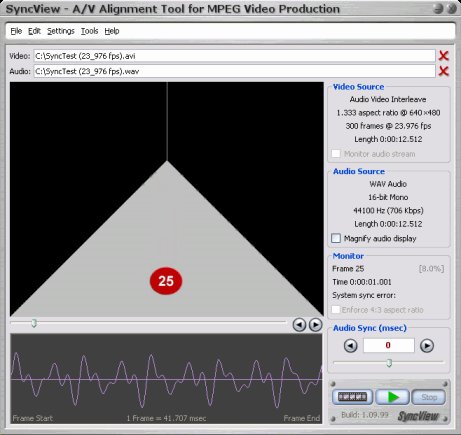Click the filmstrip frame view button

click(352, 397)
